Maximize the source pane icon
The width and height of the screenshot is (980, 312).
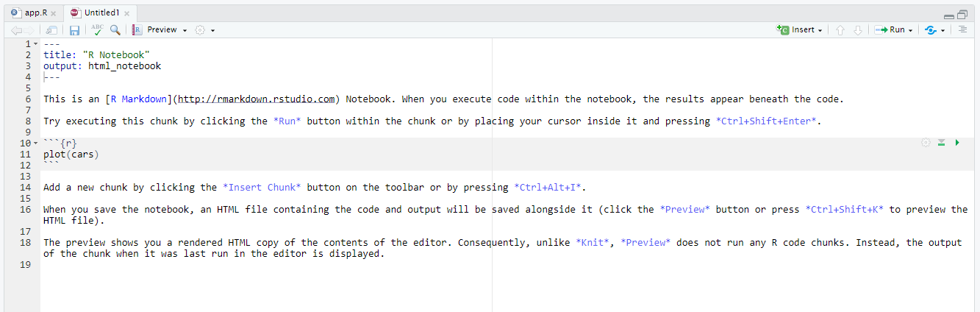962,14
